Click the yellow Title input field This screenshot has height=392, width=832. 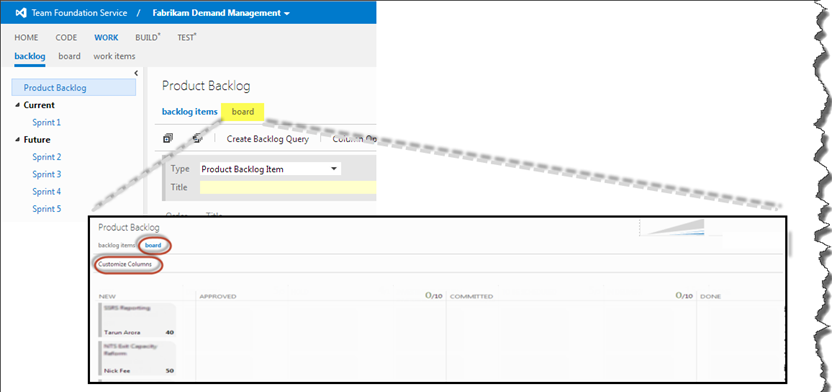pos(288,187)
